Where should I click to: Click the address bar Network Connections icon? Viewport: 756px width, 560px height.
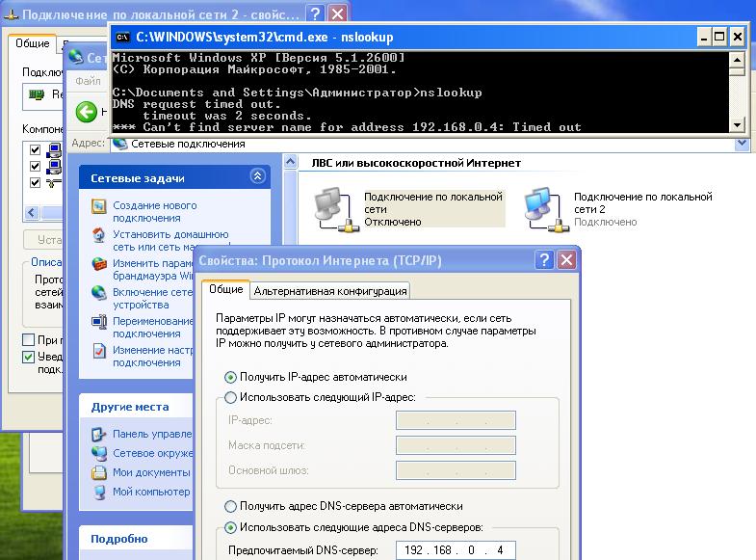click(x=120, y=144)
